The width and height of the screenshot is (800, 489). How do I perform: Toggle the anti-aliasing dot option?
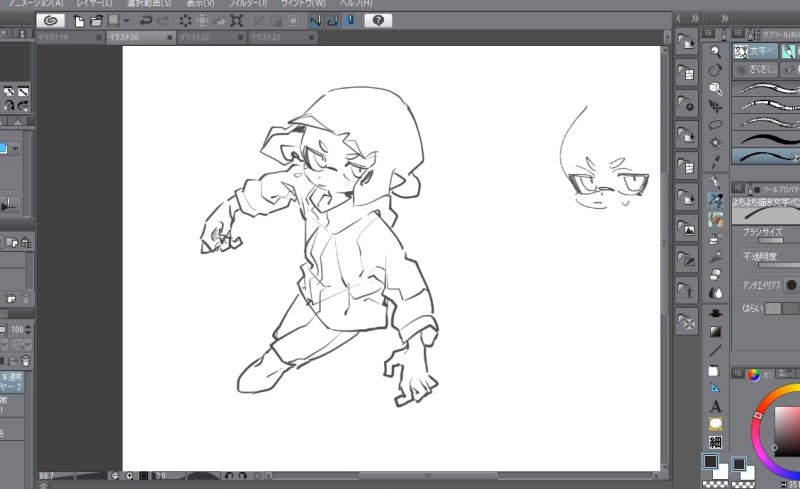point(791,285)
